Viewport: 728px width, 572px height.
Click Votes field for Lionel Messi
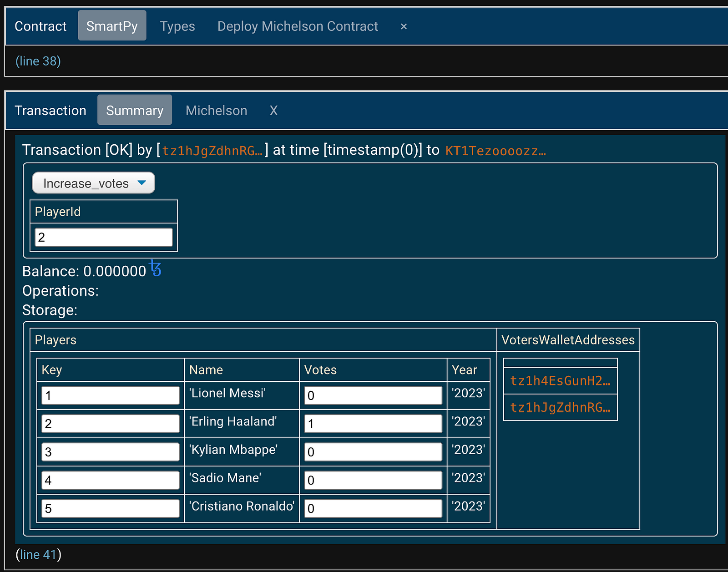tap(373, 395)
